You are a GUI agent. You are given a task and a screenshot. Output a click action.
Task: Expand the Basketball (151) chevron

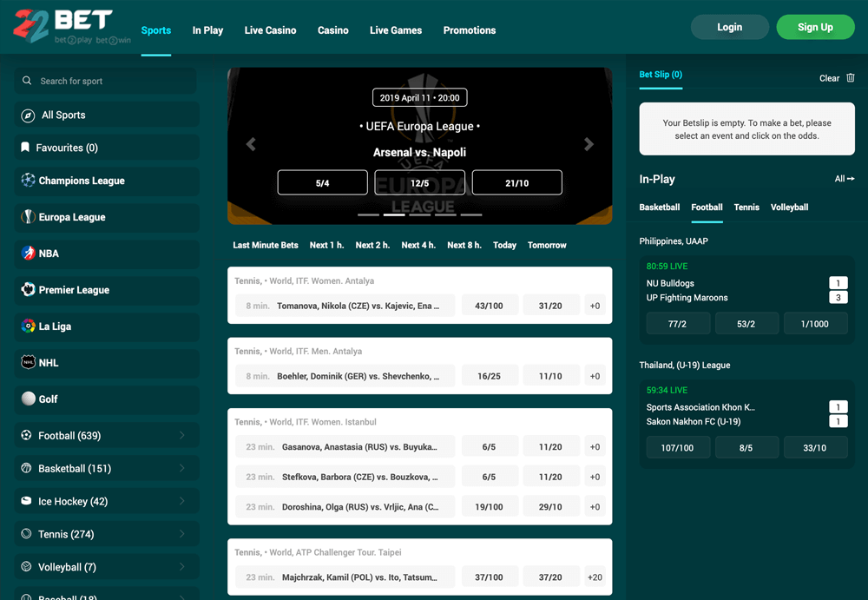(x=182, y=468)
